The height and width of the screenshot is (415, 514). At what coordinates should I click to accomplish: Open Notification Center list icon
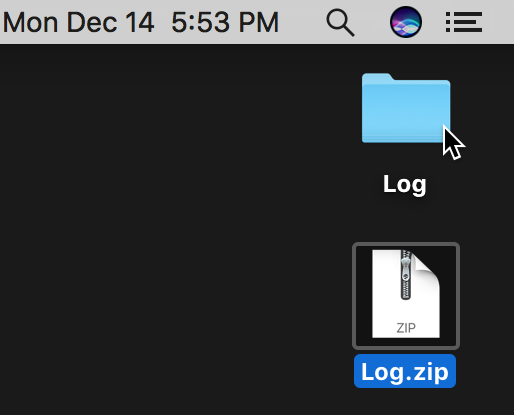(464, 22)
